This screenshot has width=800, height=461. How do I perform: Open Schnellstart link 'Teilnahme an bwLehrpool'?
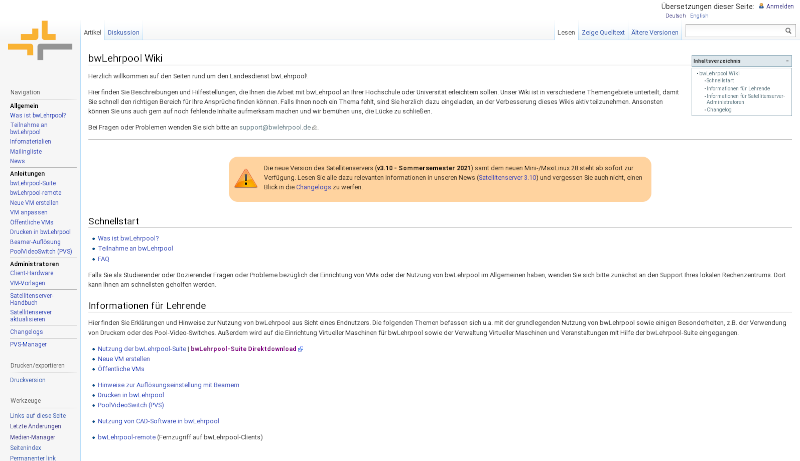coord(135,248)
